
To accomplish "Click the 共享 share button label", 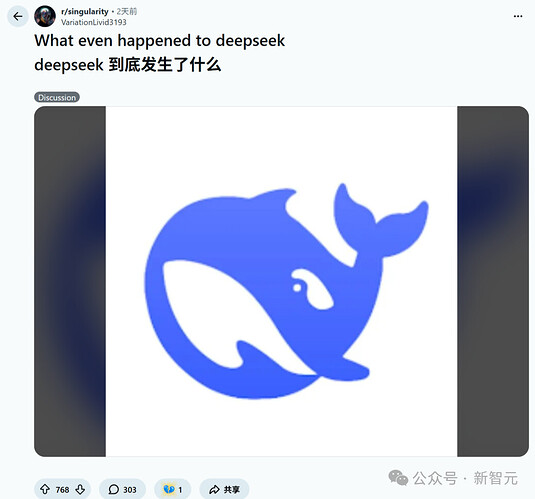I will click(232, 489).
